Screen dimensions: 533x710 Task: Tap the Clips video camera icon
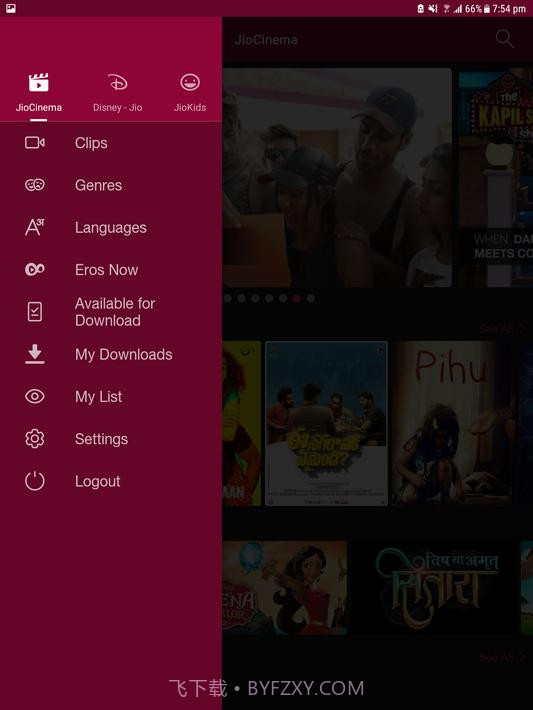click(35, 143)
